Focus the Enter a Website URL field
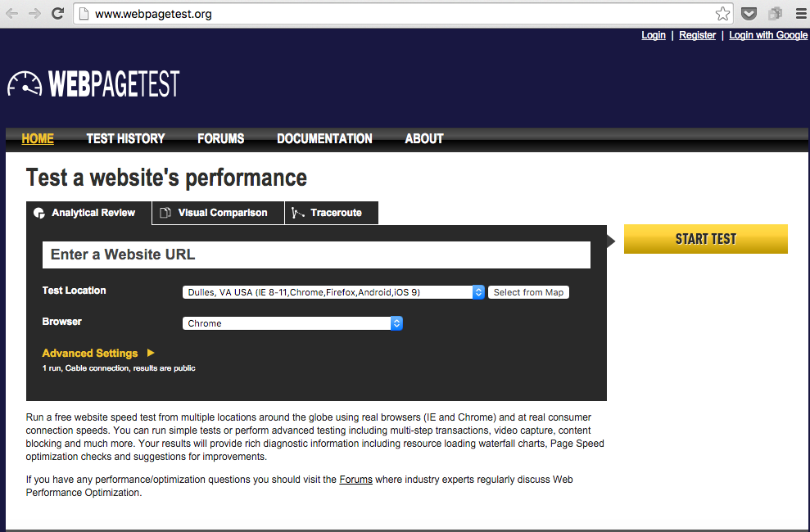 [x=316, y=255]
